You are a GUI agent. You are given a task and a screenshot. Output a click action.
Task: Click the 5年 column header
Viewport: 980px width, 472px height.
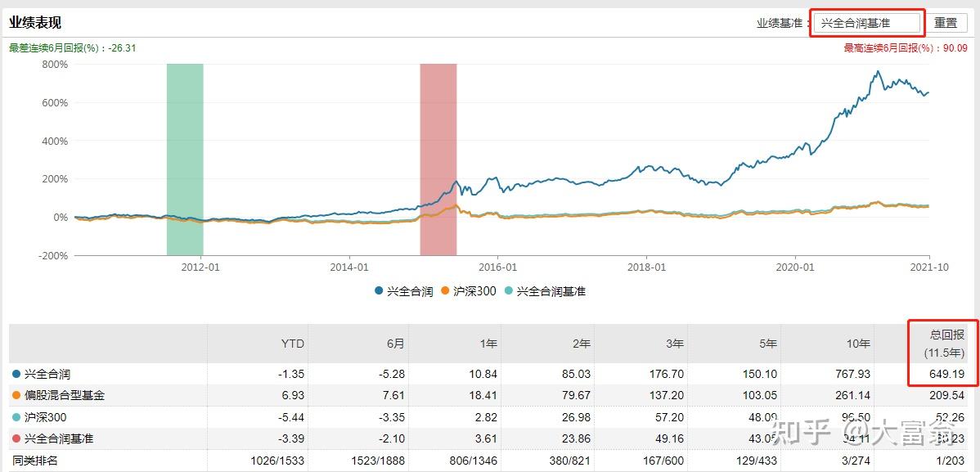point(766,344)
